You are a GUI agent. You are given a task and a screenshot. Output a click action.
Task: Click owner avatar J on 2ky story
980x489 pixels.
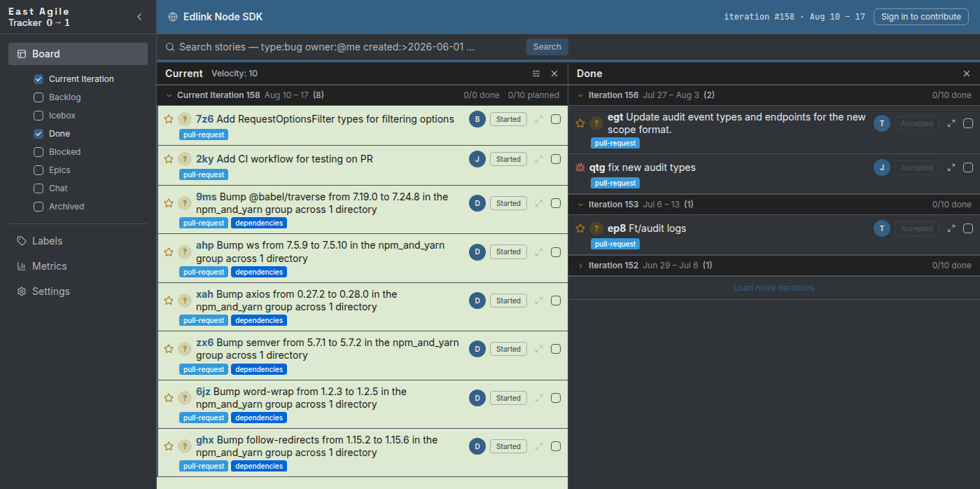click(x=477, y=159)
